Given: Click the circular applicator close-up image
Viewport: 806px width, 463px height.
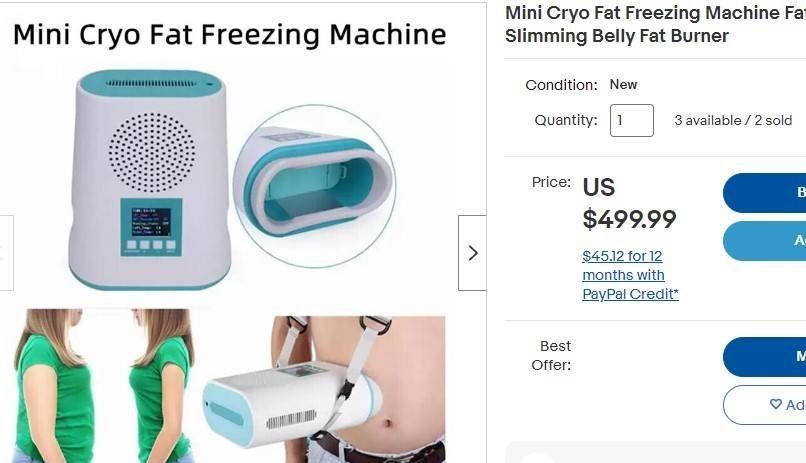Looking at the screenshot, I should click(x=315, y=186).
